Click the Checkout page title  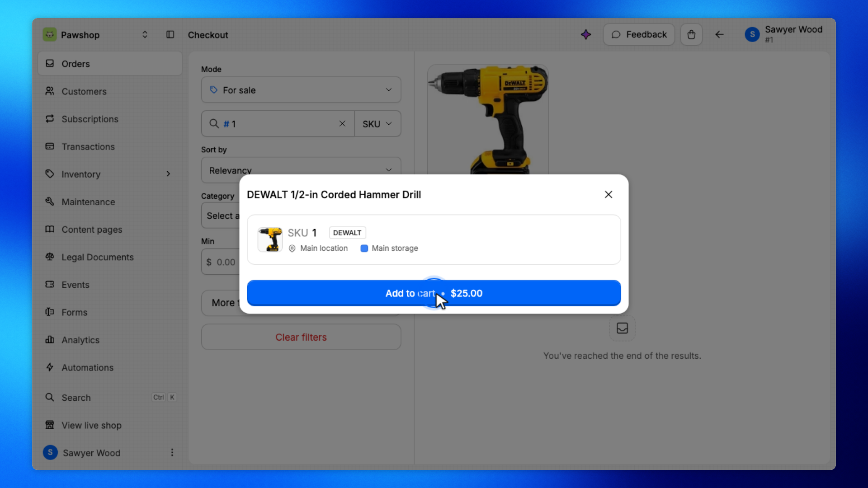(x=208, y=35)
